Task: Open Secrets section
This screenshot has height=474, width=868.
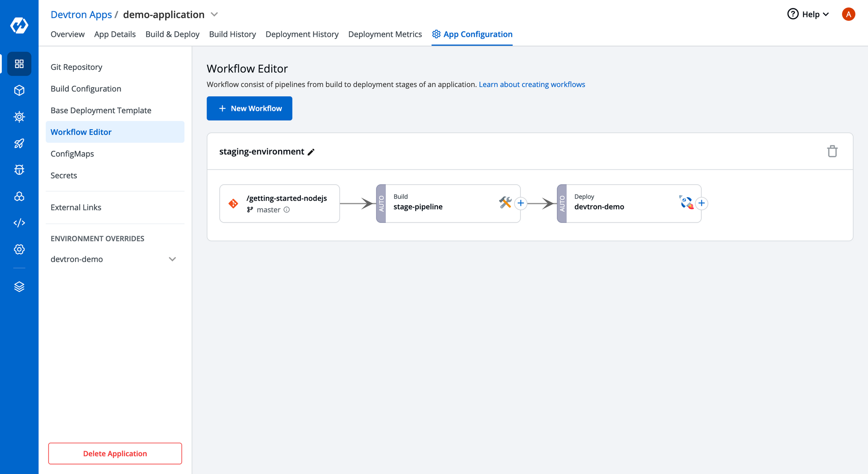Action: [115, 176]
